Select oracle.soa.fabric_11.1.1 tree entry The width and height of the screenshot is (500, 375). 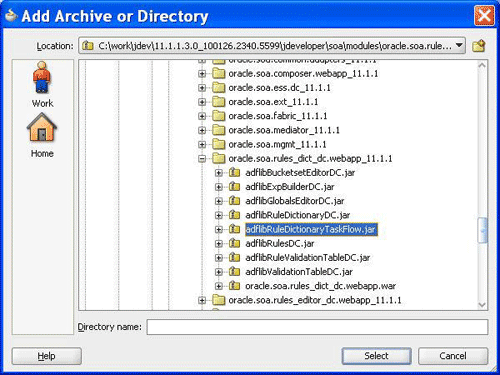tap(278, 116)
